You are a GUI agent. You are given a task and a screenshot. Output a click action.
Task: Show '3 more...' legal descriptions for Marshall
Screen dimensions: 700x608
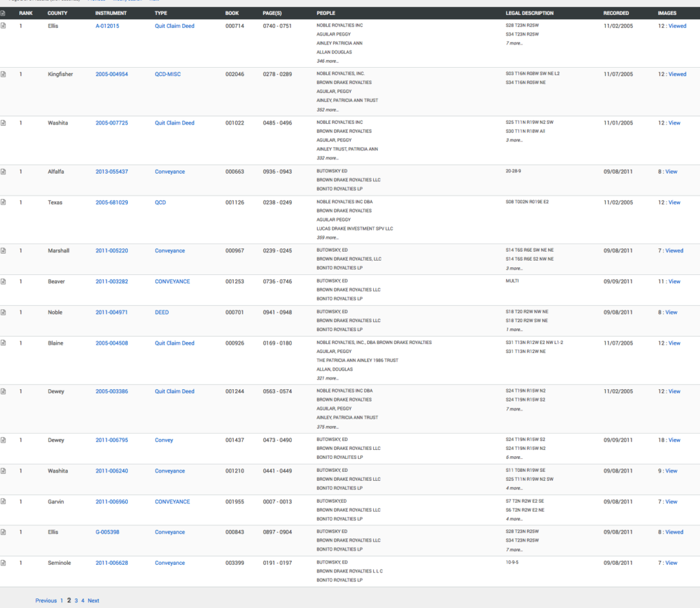coord(514,269)
